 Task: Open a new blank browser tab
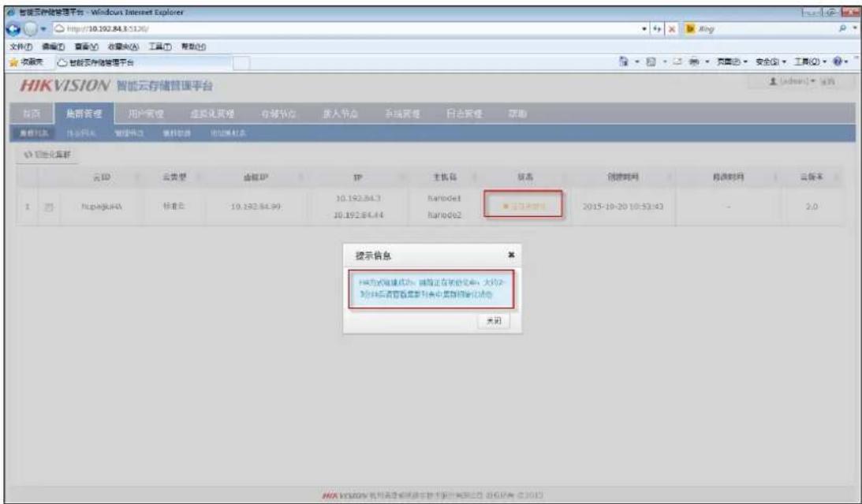point(241,63)
